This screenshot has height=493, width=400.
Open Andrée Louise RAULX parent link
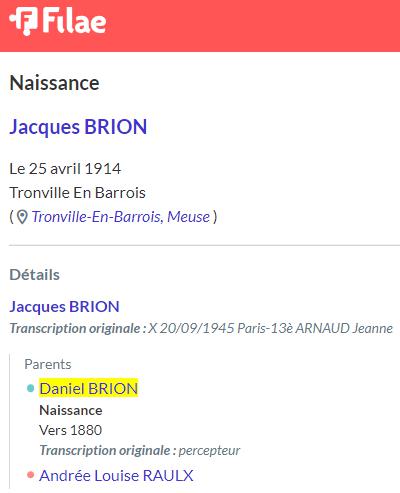[x=116, y=476]
